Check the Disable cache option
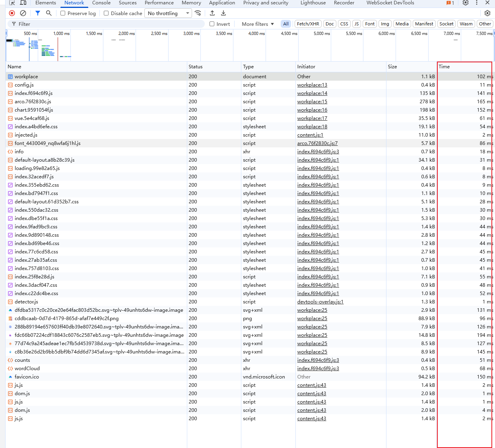The image size is (495, 448). tap(106, 13)
